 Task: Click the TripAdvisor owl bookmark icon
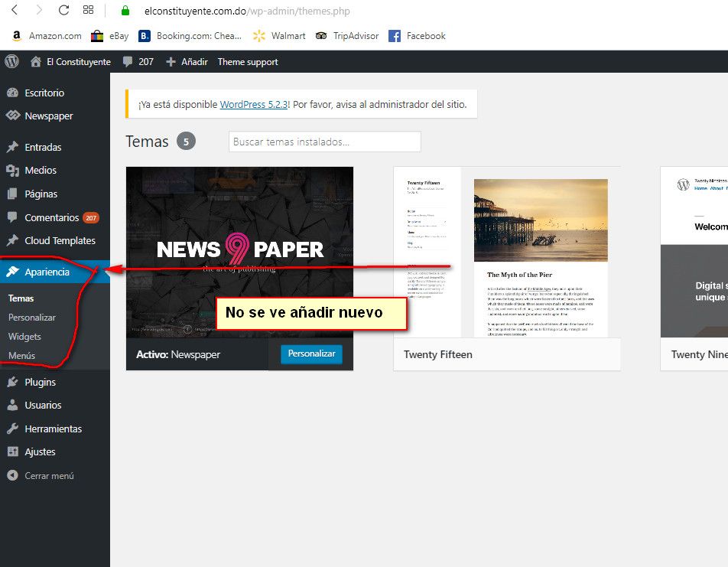point(321,36)
